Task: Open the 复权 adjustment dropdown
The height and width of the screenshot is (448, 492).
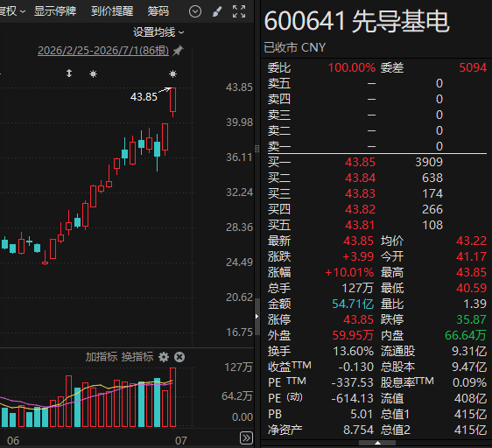Action: pos(12,11)
